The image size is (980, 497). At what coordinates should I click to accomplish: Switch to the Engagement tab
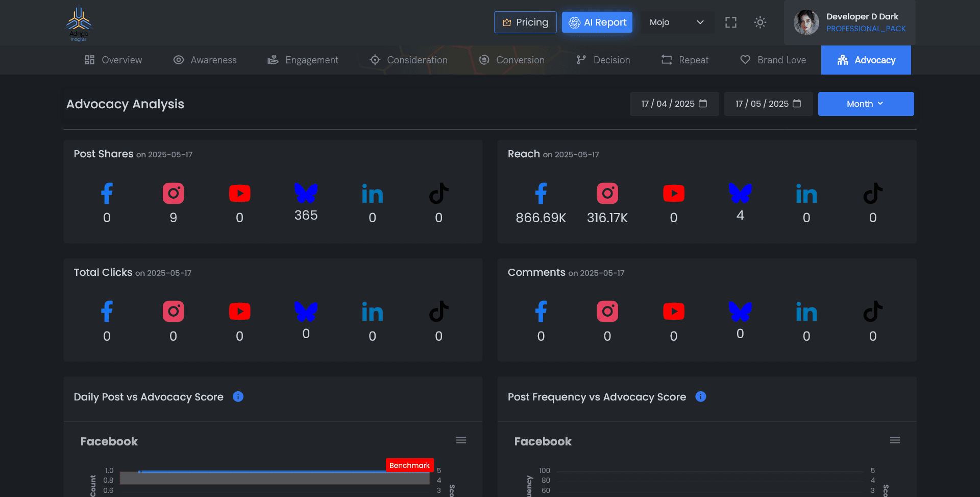pyautogui.click(x=303, y=60)
